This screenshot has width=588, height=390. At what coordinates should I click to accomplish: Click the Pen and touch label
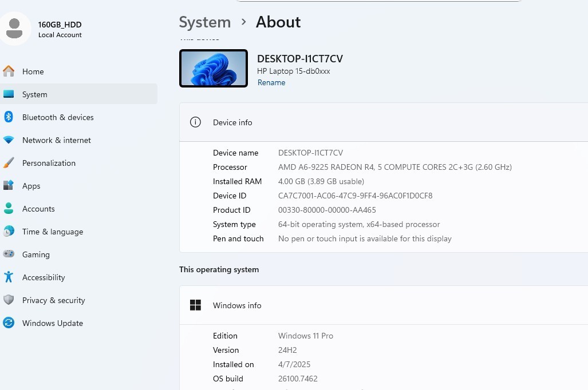[238, 238]
